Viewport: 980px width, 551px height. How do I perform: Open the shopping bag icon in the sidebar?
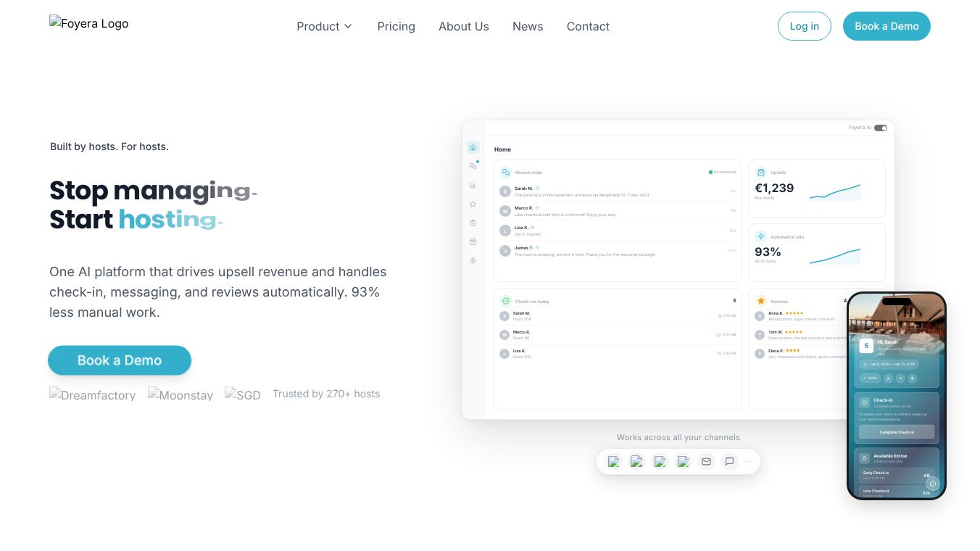pyautogui.click(x=473, y=241)
